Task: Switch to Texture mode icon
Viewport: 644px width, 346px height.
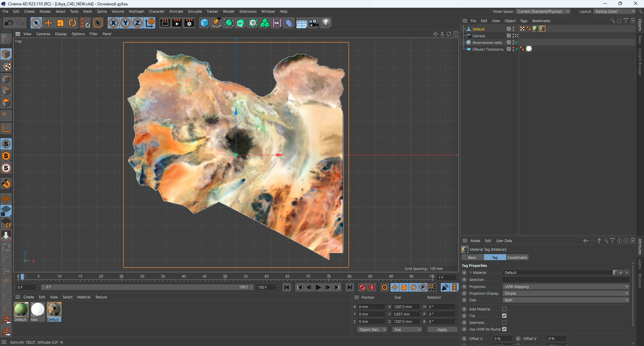Action: tap(6, 66)
